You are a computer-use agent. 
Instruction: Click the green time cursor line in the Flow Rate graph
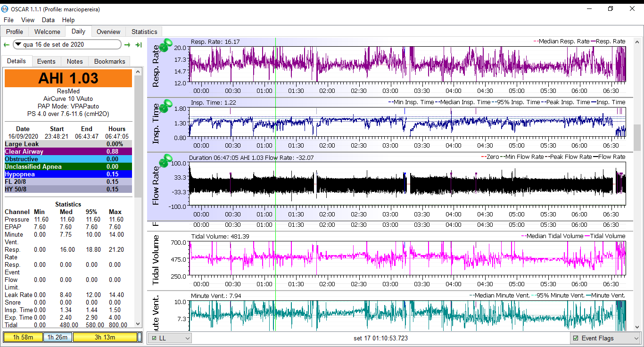(x=275, y=184)
